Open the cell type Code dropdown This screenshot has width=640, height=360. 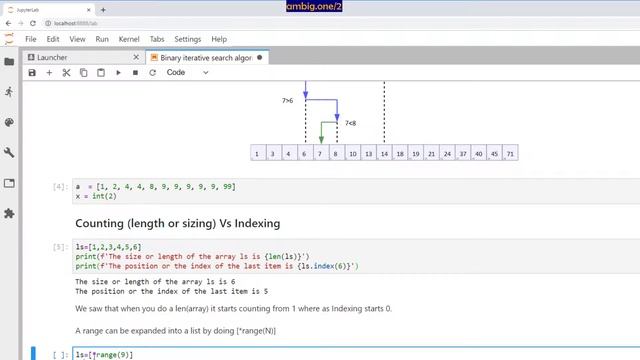coord(187,73)
